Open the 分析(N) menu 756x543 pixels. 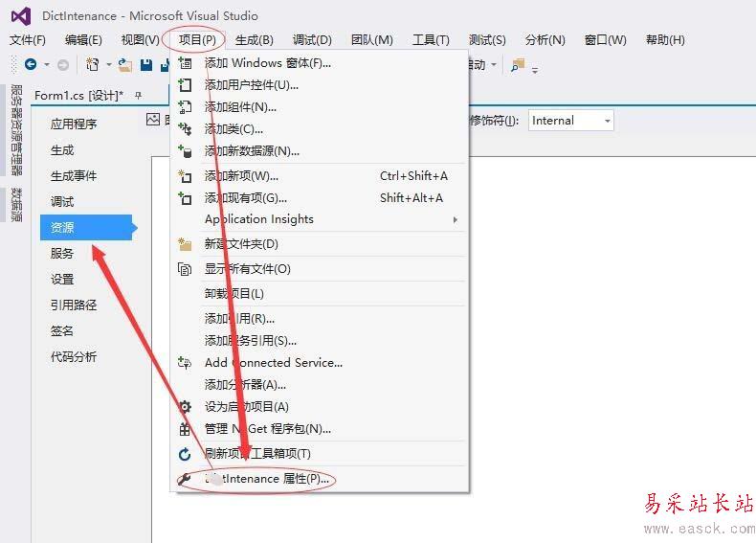pyautogui.click(x=545, y=40)
